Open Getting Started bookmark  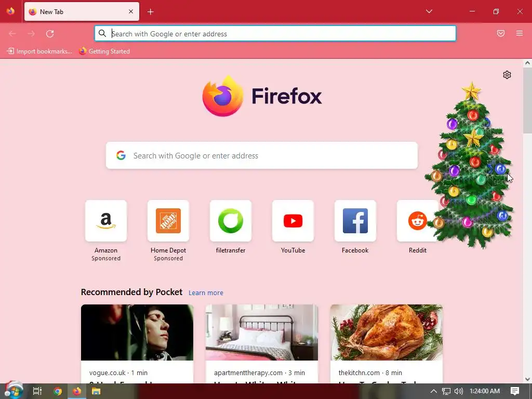[x=104, y=51]
